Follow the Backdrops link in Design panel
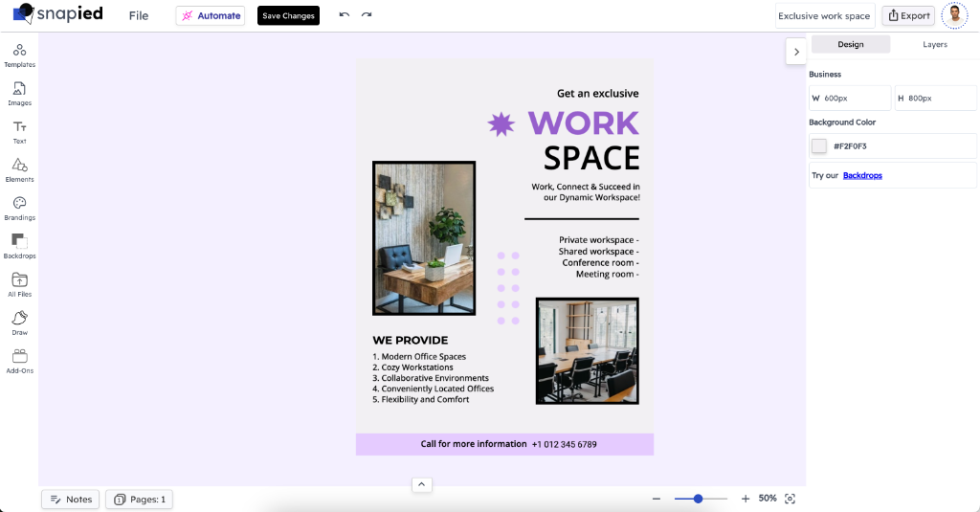 [x=862, y=175]
